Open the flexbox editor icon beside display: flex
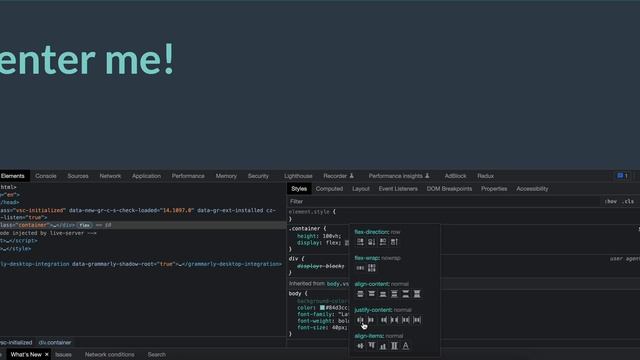The height and width of the screenshot is (360, 640). tap(347, 243)
